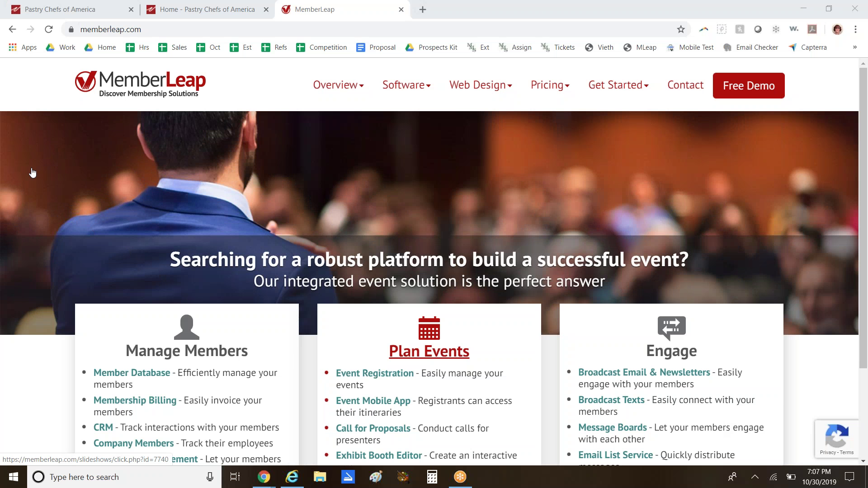Click the site lock icon in address bar
The height and width of the screenshot is (488, 868).
tap(71, 29)
